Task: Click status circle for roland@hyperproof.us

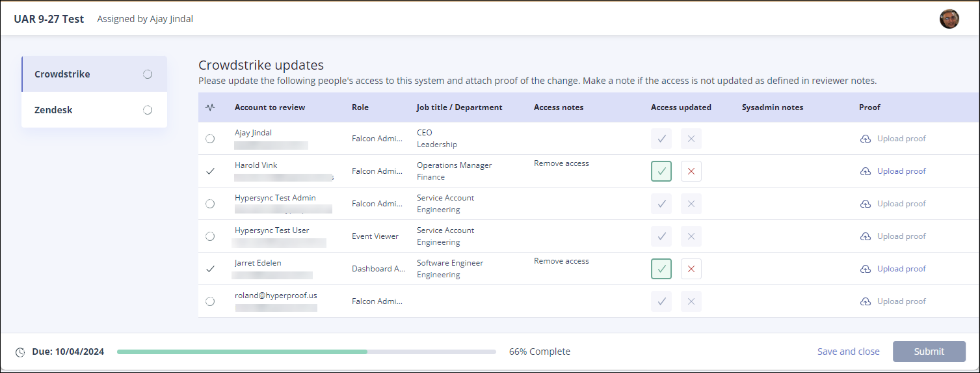Action: click(x=210, y=301)
